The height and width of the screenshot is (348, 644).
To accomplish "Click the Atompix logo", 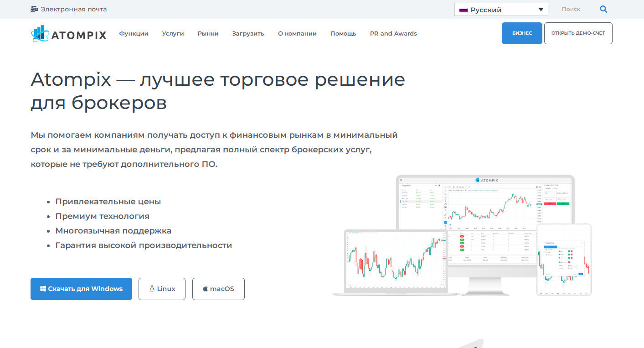I will [x=69, y=34].
